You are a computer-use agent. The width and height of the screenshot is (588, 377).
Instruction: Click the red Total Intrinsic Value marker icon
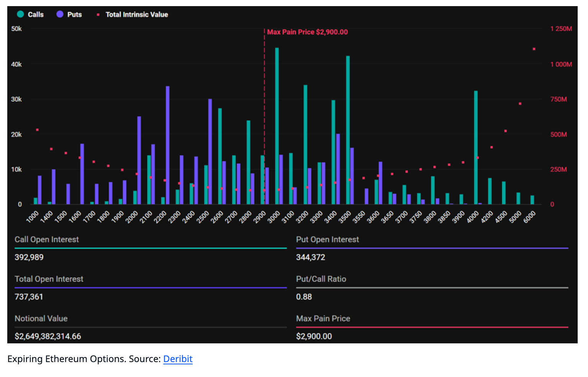[98, 15]
